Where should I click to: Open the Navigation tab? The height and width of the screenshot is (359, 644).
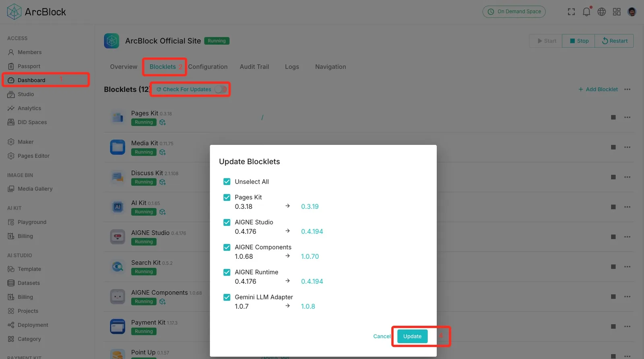[330, 67]
